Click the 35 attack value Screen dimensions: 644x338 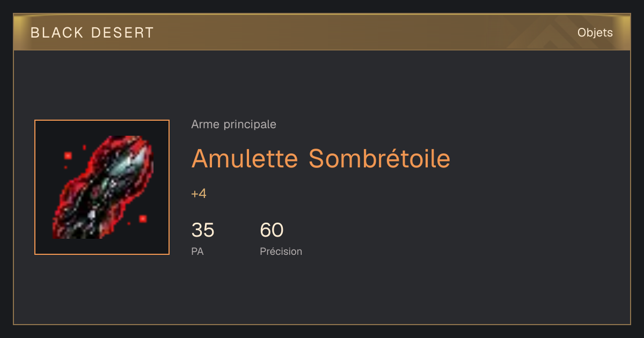tap(203, 230)
